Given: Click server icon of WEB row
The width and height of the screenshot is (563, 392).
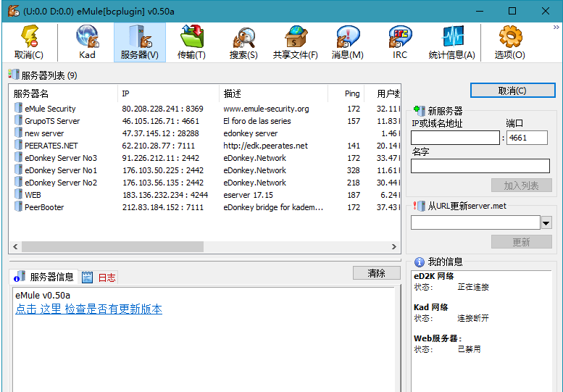Looking at the screenshot, I should click(x=18, y=194).
